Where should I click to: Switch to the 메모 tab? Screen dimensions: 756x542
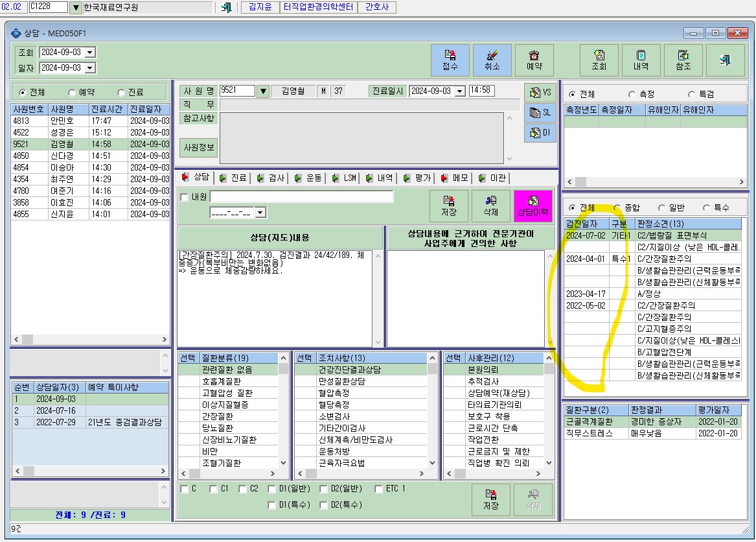454,178
